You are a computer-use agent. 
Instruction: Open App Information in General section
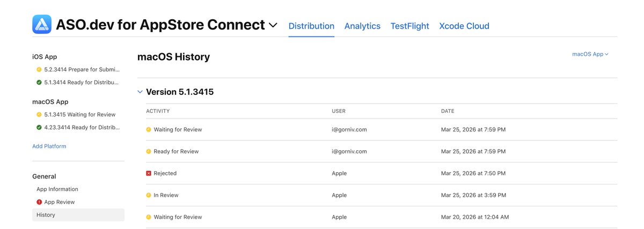pos(57,189)
